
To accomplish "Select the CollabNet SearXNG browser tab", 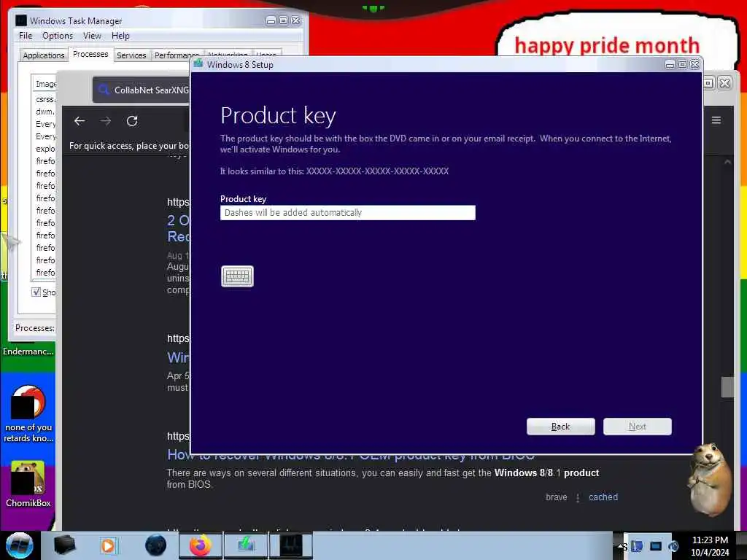I will point(142,90).
